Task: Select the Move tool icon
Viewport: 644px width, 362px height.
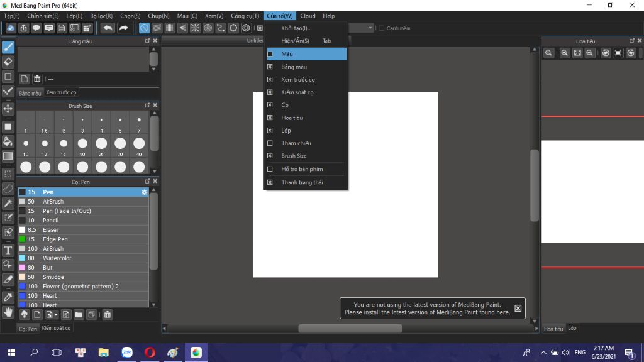Action: 8,109
